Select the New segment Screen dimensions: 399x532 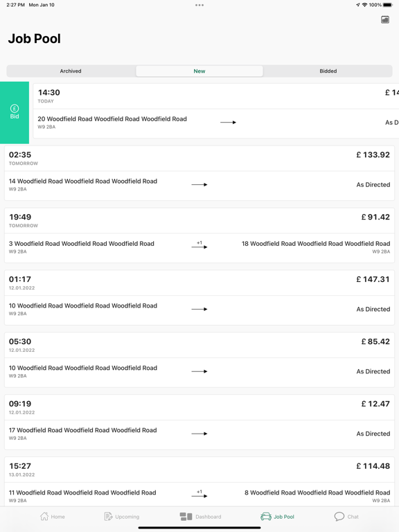(x=199, y=71)
